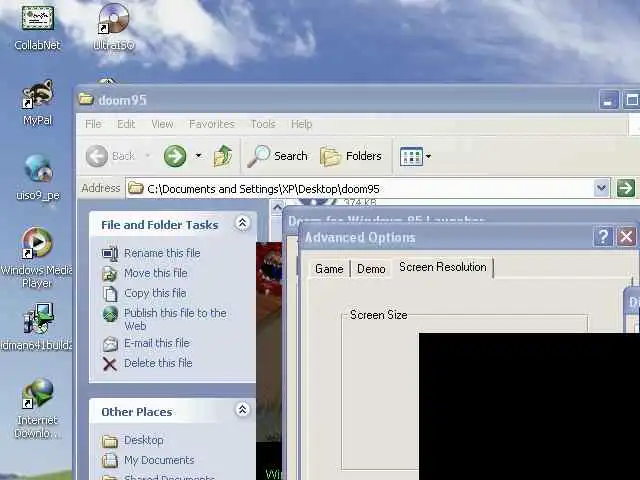The image size is (640, 480).
Task: Click the Advanced Options help question button
Action: (603, 237)
